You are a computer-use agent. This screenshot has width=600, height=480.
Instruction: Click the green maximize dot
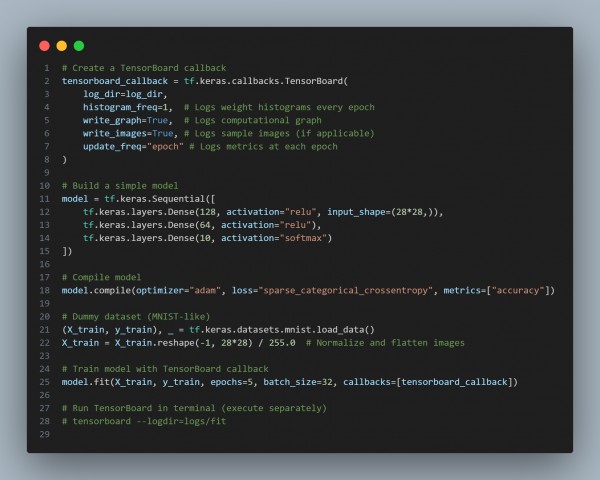tap(79, 46)
